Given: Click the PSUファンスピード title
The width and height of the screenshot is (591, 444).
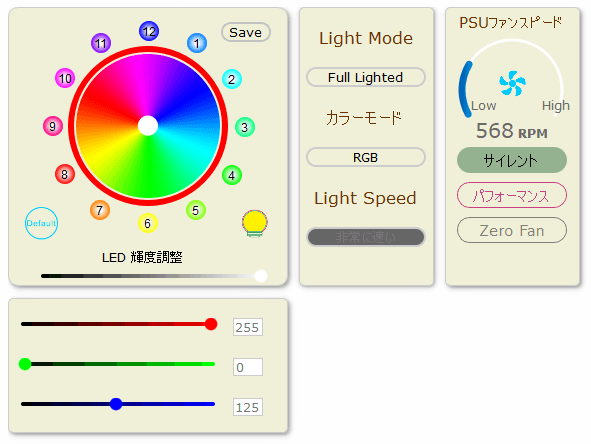Looking at the screenshot, I should (511, 23).
